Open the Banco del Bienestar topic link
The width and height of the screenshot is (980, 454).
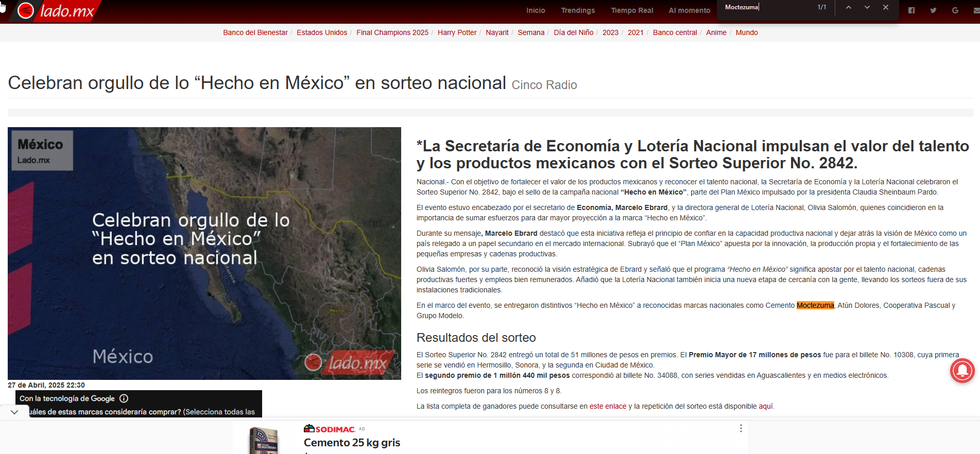coord(255,32)
